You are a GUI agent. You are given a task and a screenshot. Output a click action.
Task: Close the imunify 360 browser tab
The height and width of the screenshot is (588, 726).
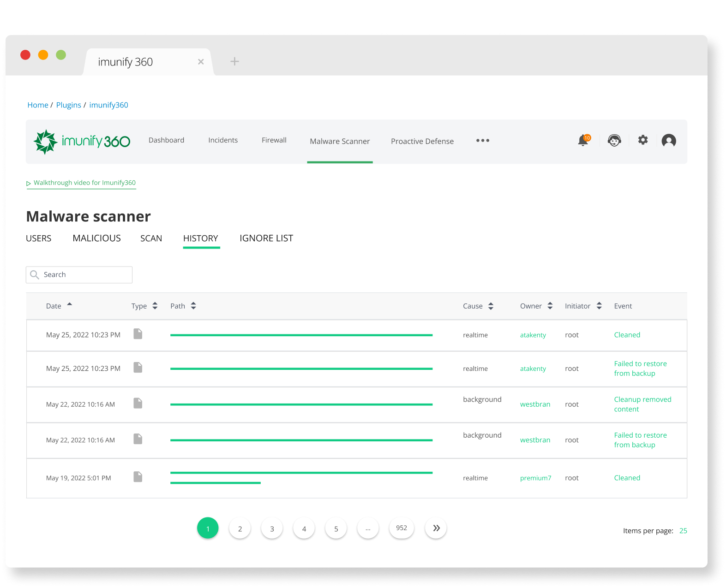tap(201, 62)
